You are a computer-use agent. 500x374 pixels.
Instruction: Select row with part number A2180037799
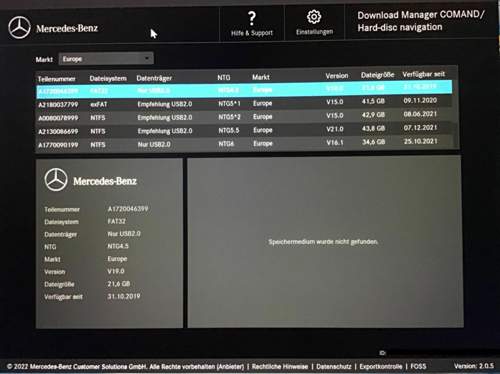[244, 103]
